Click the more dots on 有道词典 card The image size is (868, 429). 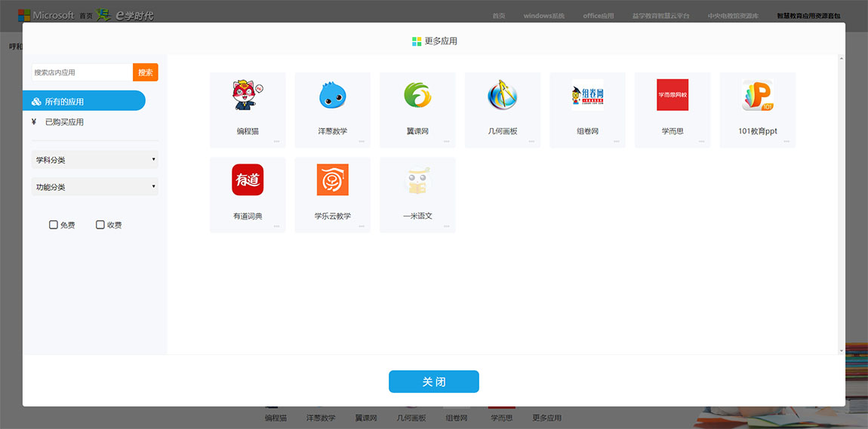(276, 226)
